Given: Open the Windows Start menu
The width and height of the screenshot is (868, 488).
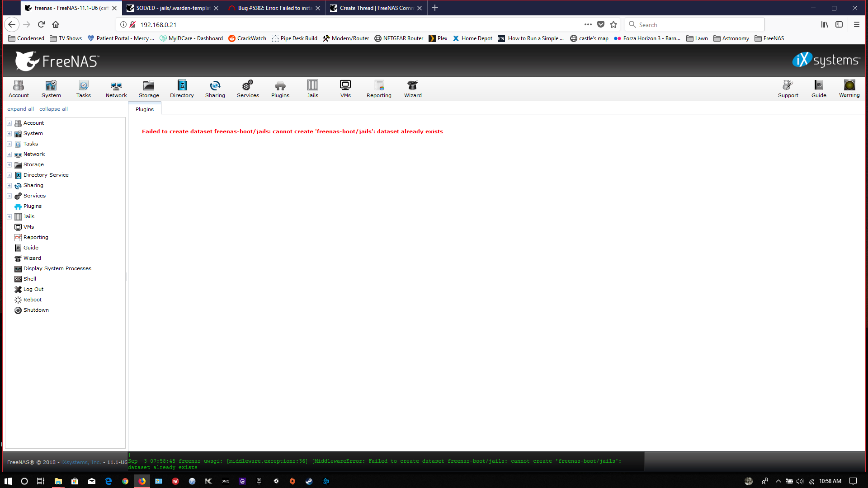Looking at the screenshot, I should (x=8, y=481).
